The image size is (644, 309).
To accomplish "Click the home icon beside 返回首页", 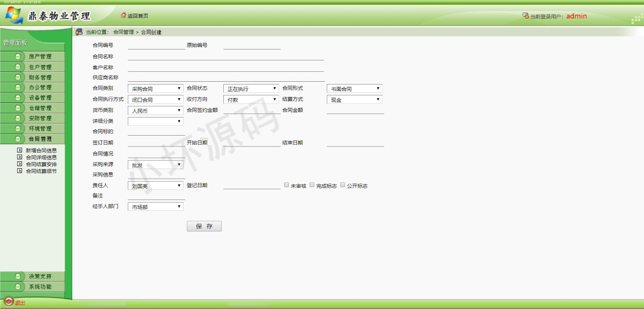I will coord(124,15).
